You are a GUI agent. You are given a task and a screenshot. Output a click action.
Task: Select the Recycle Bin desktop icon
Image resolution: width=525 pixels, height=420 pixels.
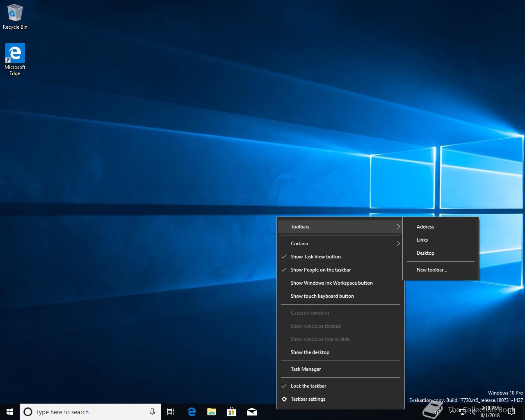click(15, 17)
